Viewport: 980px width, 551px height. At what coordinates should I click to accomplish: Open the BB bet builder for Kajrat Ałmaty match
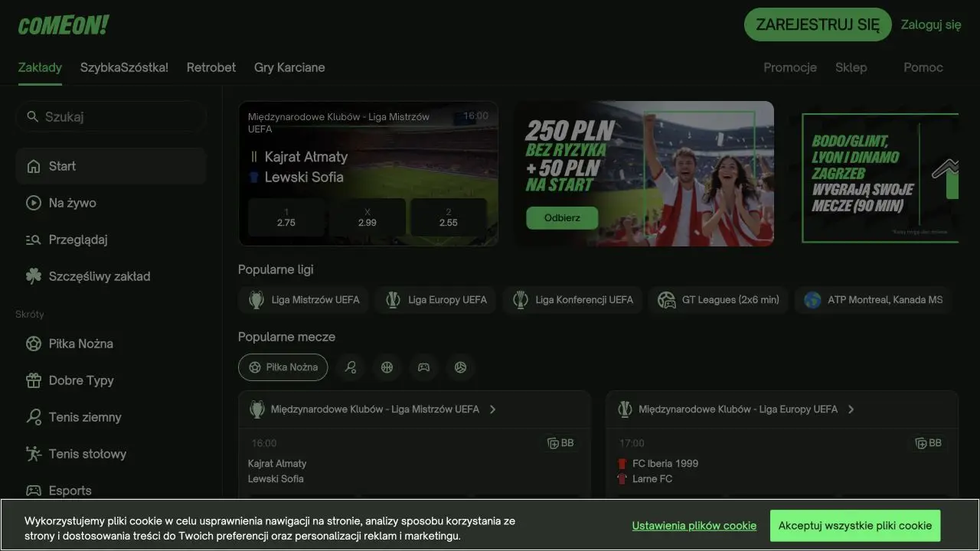click(560, 443)
